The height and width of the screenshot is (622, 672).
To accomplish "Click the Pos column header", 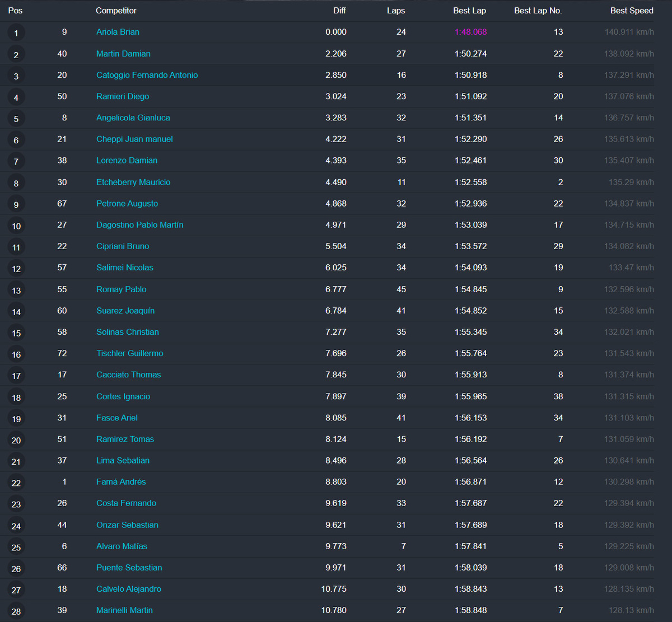I will point(15,11).
